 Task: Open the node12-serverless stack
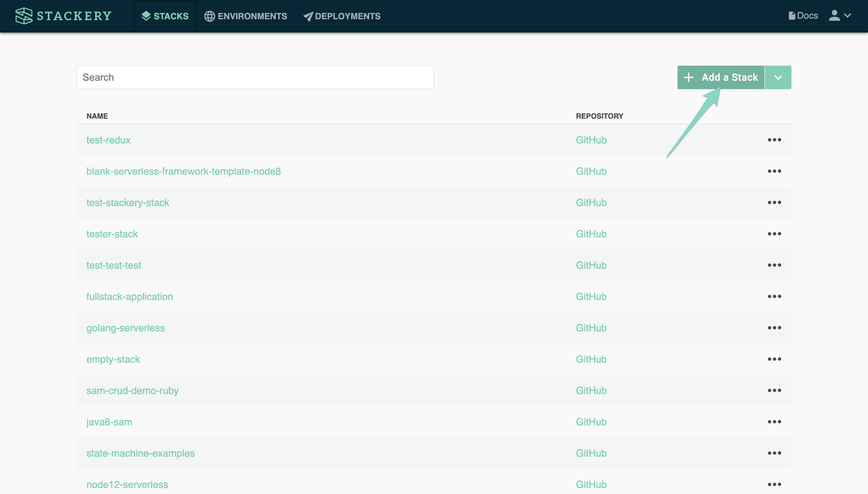(x=127, y=484)
